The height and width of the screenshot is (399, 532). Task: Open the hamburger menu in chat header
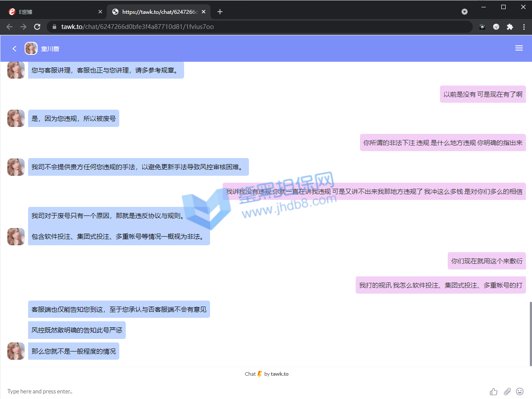pyautogui.click(x=519, y=48)
